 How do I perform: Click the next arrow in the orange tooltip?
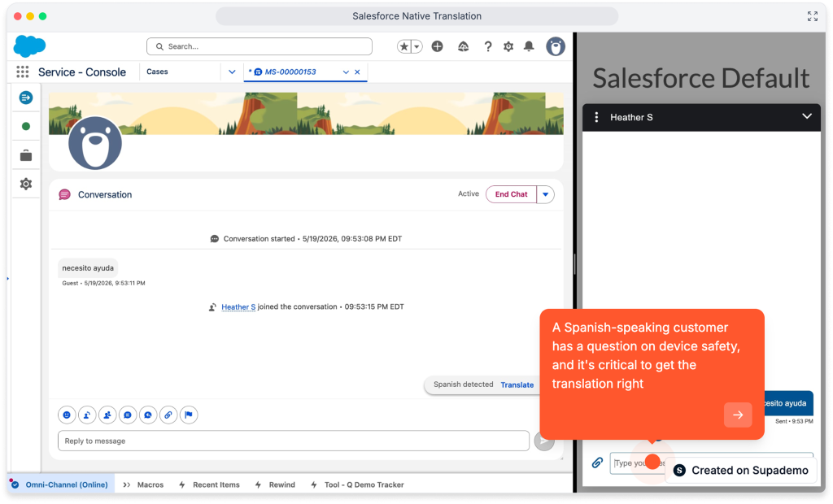pyautogui.click(x=737, y=415)
